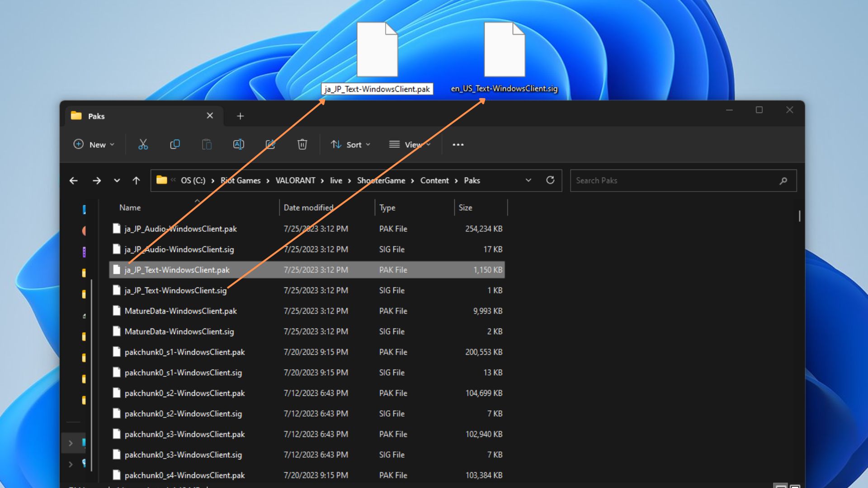Screen dimensions: 868x488
Task: Select pakchunk0_s3-WindowsClient.pak file row
Action: tap(307, 434)
